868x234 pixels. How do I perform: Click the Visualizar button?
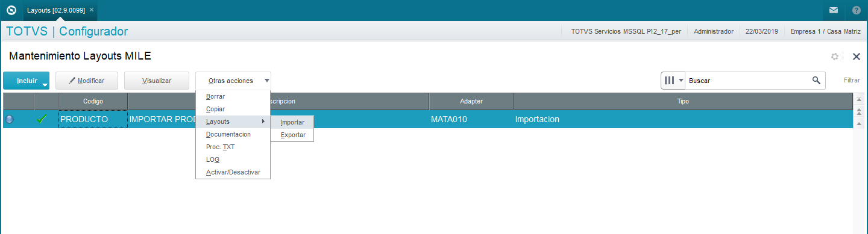click(x=157, y=81)
